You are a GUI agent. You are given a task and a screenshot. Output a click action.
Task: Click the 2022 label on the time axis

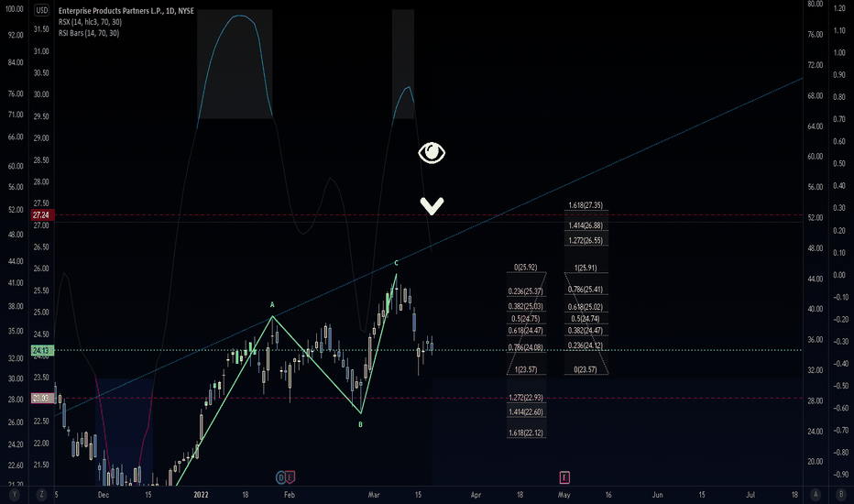point(201,495)
